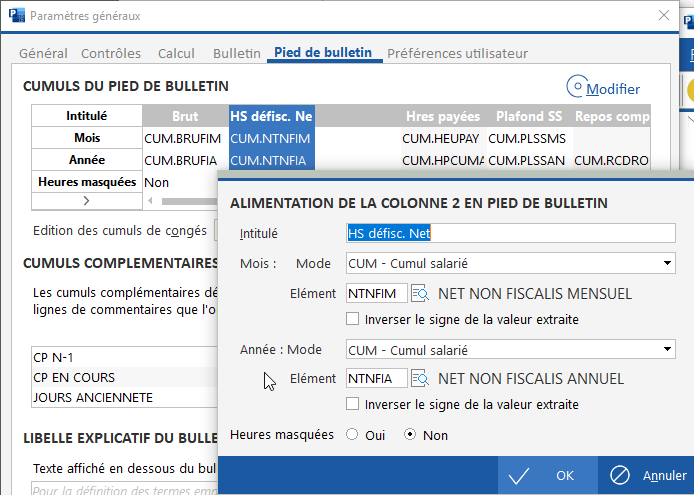Confirm with the OK button

tap(547, 476)
